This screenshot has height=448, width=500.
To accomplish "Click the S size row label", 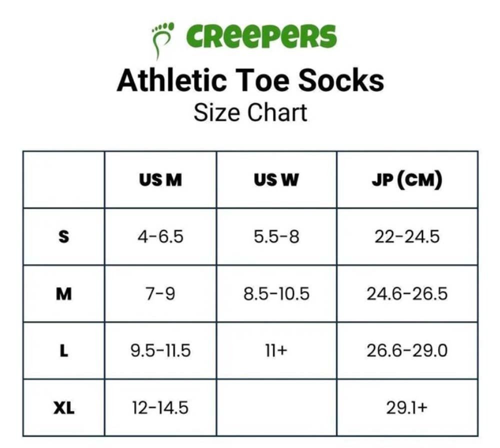I will click(x=63, y=236).
